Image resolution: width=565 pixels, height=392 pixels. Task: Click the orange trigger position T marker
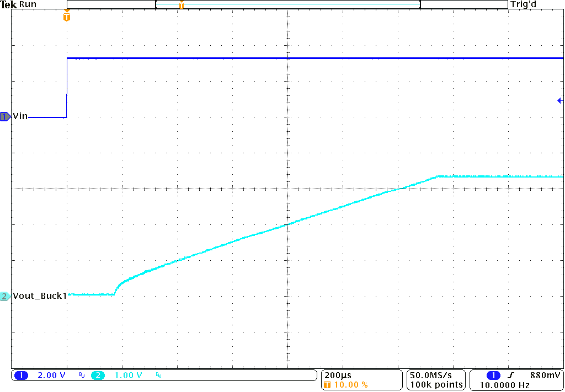(67, 17)
